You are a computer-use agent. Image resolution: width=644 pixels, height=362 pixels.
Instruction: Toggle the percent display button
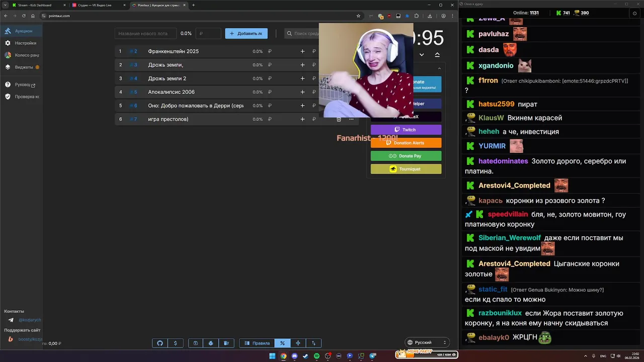coord(282,343)
